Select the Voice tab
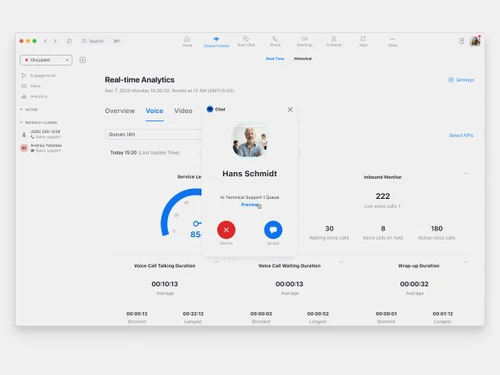The width and height of the screenshot is (500, 375). coord(154,111)
